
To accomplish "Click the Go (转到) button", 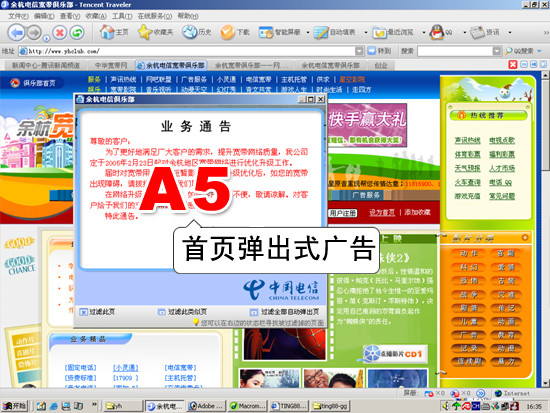I will click(379, 51).
